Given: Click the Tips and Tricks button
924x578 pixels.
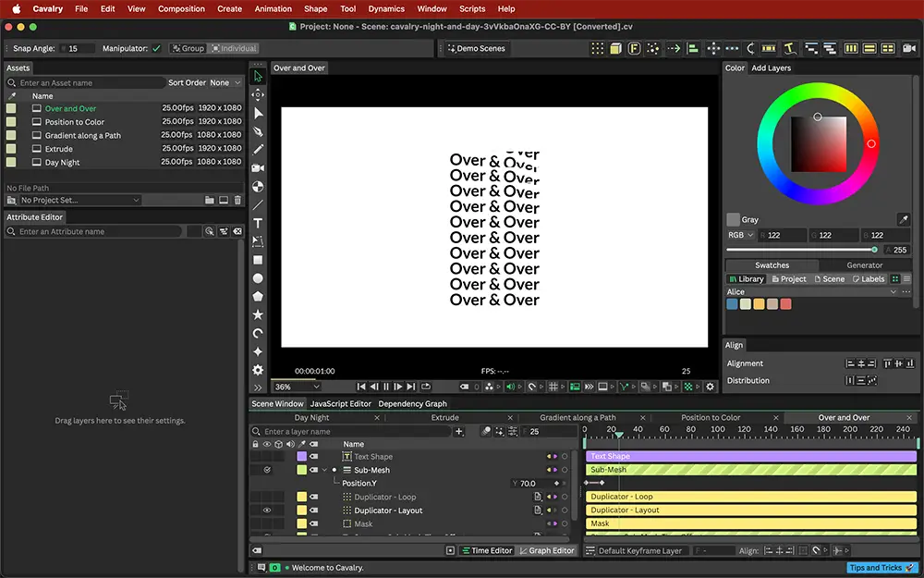Looking at the screenshot, I should (881, 568).
